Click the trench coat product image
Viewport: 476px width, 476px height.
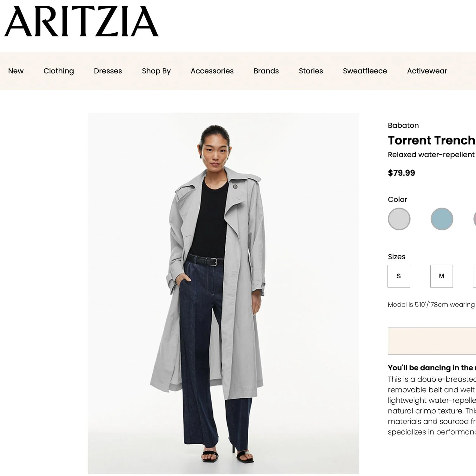coord(223,294)
